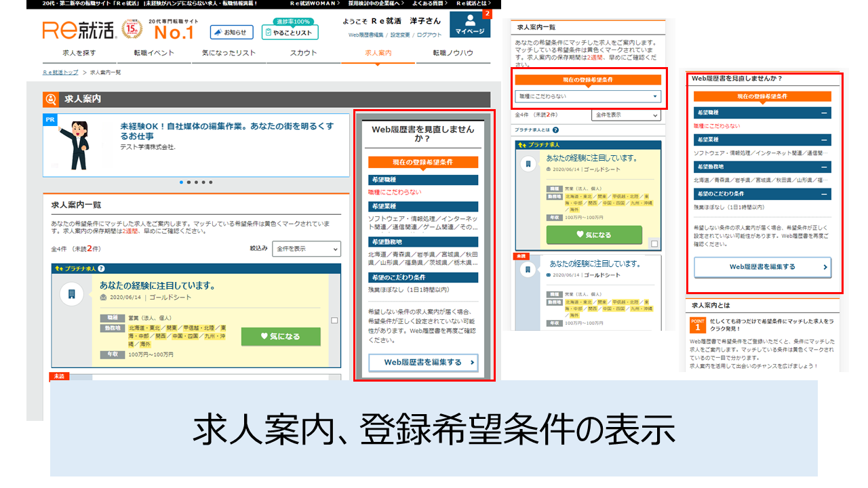Click the bookmark icon on the 未読 mobile job card
The image size is (868, 488).
pyautogui.click(x=528, y=269)
